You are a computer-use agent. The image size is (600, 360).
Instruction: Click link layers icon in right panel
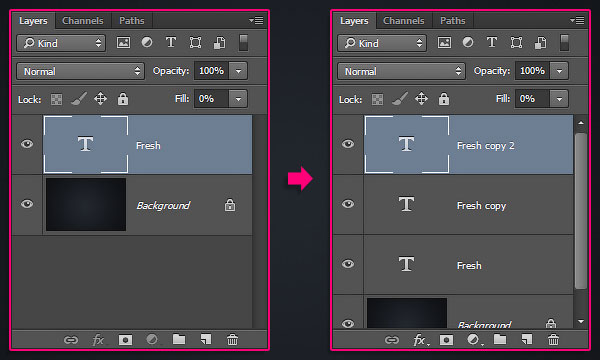coord(392,340)
